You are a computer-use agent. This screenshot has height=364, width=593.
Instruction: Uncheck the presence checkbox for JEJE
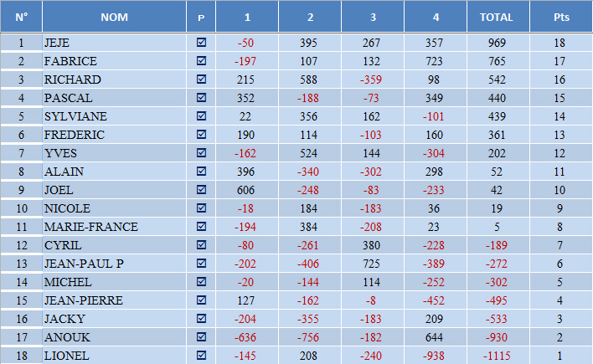(201, 43)
